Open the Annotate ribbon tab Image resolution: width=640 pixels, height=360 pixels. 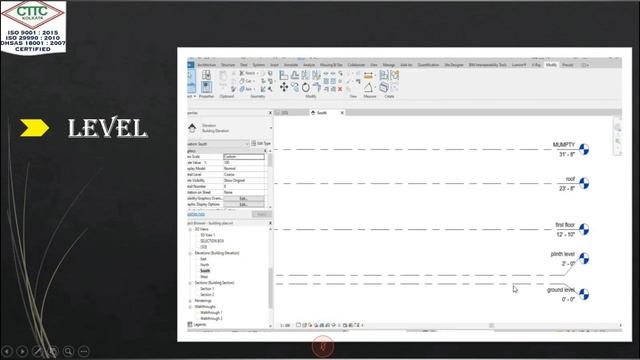pos(291,65)
